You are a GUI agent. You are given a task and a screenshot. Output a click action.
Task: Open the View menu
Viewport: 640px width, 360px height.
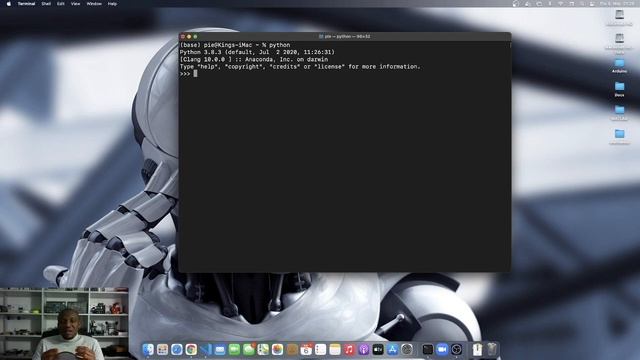(76, 4)
